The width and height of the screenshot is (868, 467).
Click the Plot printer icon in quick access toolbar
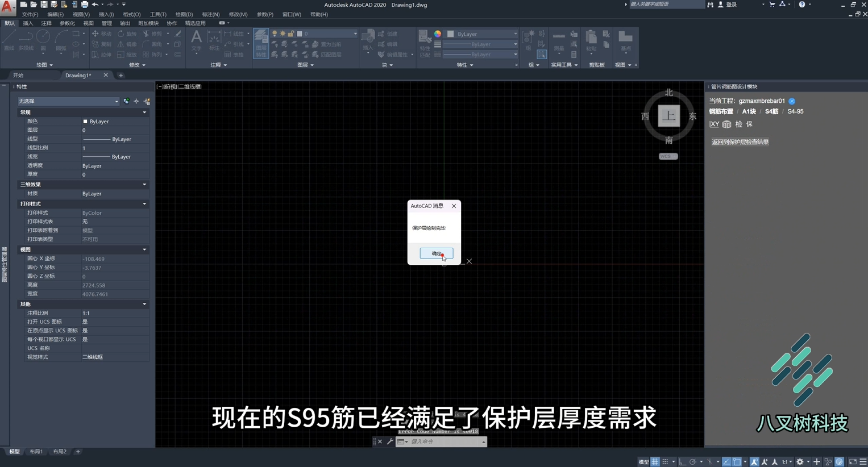click(85, 5)
